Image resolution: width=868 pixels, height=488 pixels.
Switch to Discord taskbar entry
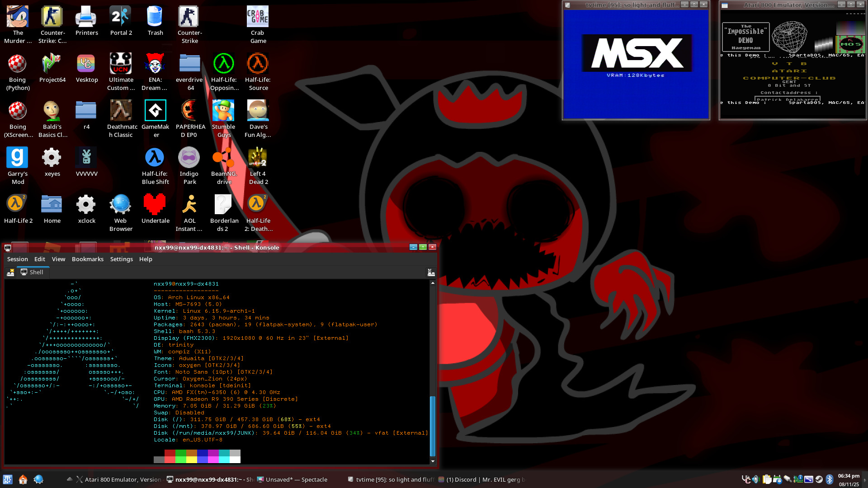[x=482, y=479]
